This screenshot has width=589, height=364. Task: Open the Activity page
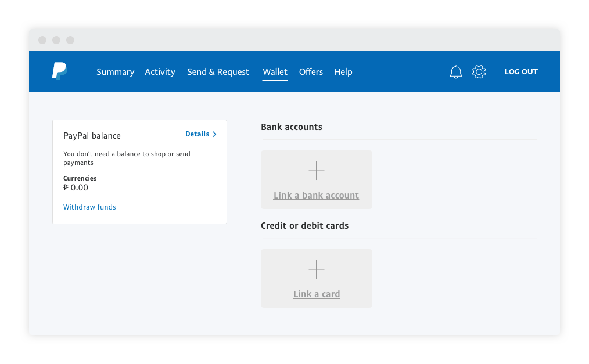160,72
